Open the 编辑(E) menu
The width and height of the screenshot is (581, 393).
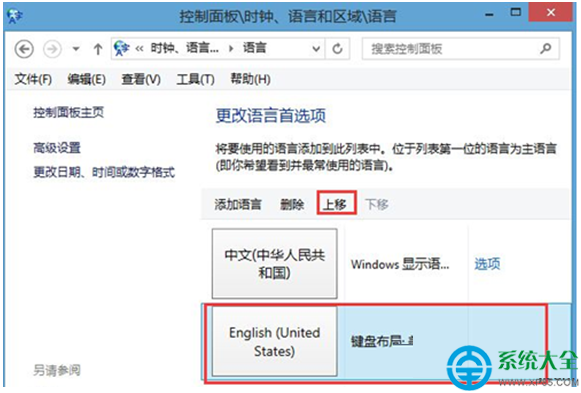(86, 79)
